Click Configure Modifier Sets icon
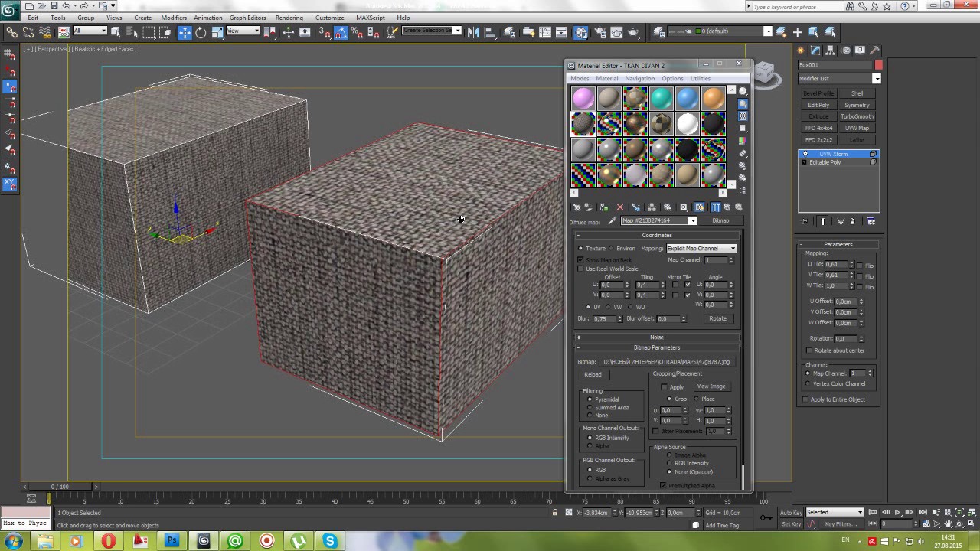This screenshot has width=980, height=551. pyautogui.click(x=871, y=221)
